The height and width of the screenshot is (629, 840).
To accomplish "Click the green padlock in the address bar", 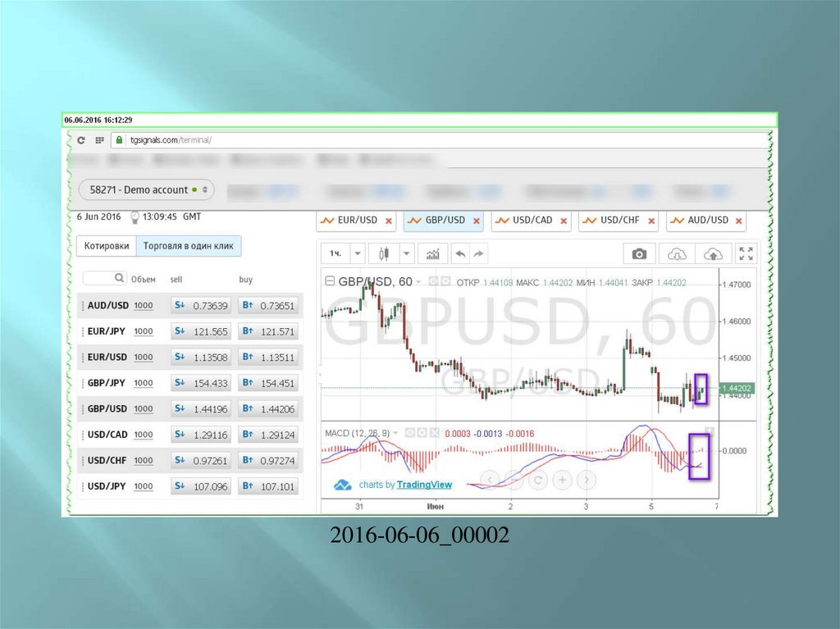I will pyautogui.click(x=120, y=140).
